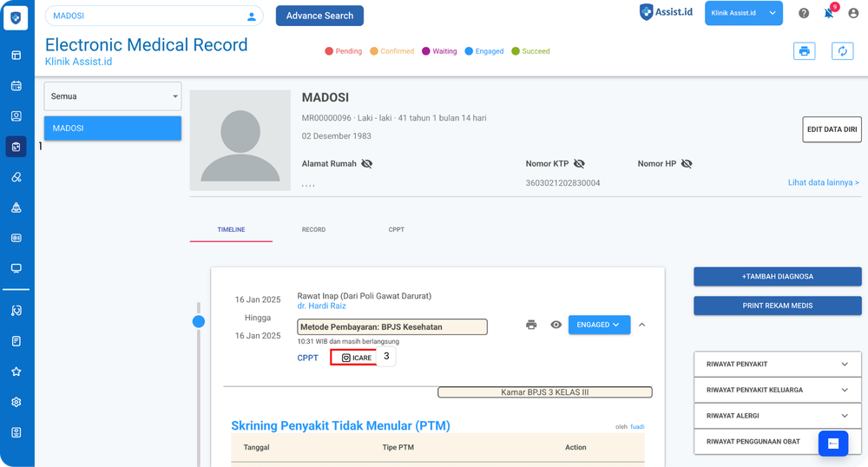Click the refresh icon button
This screenshot has height=467, width=868.
842,51
